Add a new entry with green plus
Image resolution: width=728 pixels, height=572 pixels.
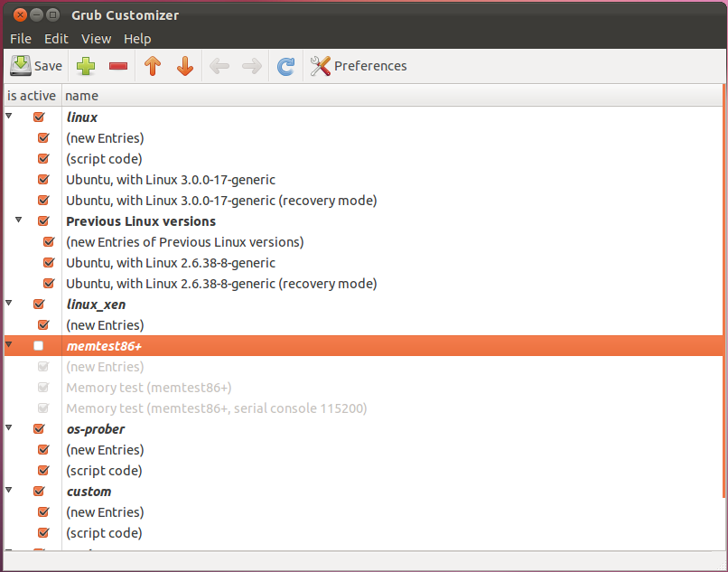tap(86, 66)
